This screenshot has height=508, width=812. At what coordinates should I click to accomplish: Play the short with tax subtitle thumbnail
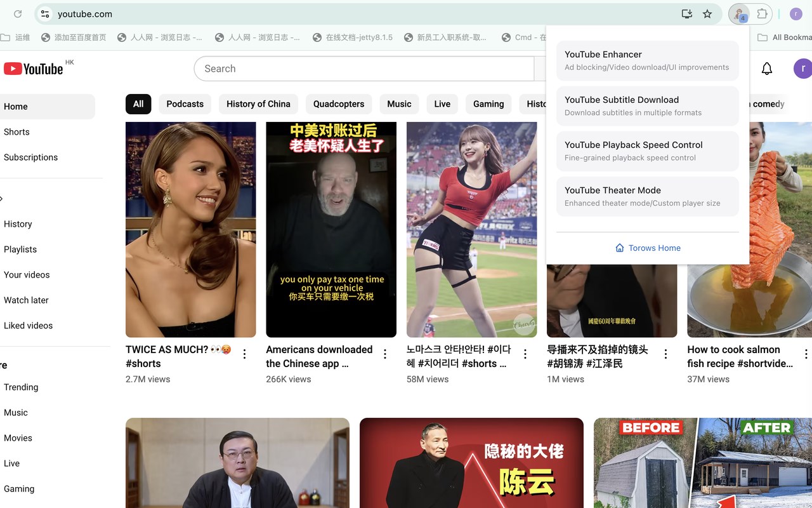(x=331, y=230)
